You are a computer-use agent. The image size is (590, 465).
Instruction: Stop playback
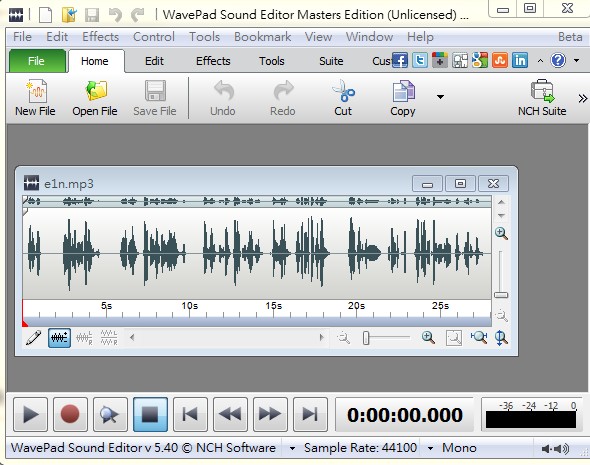coord(150,414)
